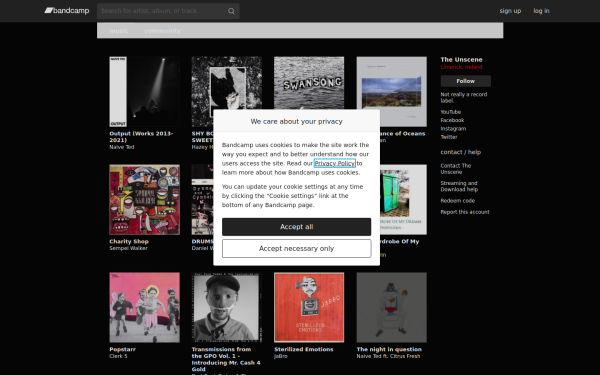Viewport: 600px width, 375px height.
Task: Open the Swansong album cover
Action: click(x=309, y=83)
